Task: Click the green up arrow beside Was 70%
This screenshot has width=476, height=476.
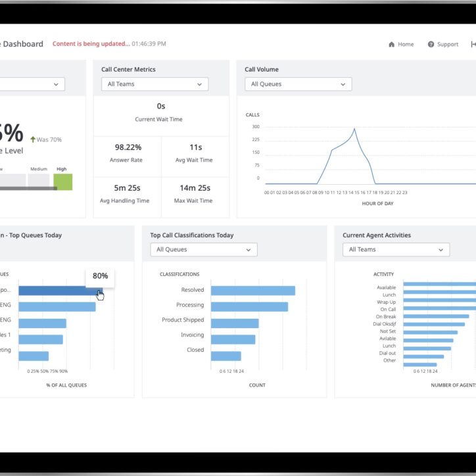Action: (33, 139)
